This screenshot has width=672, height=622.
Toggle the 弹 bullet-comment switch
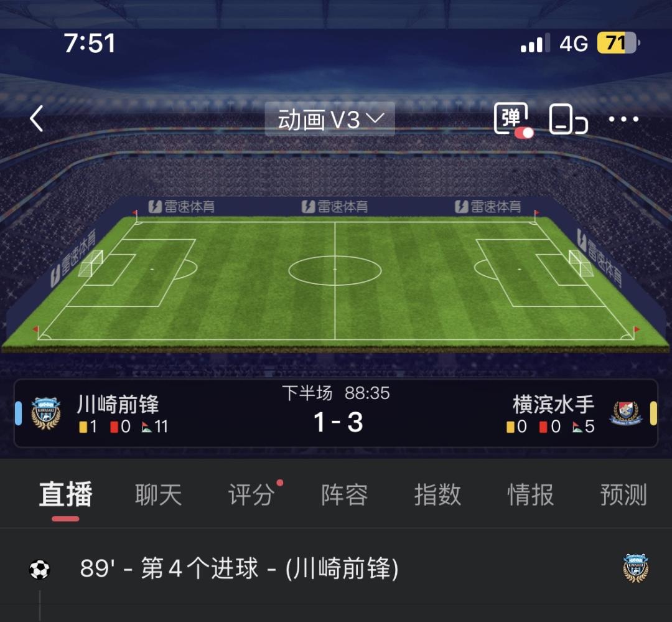(513, 120)
